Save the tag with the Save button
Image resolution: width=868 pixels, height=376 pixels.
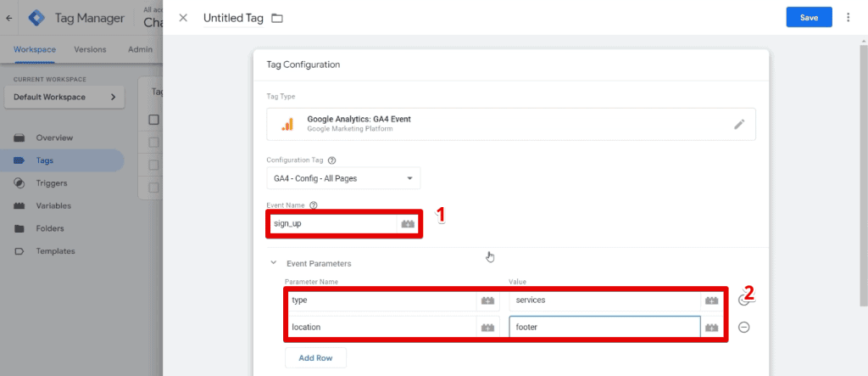(809, 18)
